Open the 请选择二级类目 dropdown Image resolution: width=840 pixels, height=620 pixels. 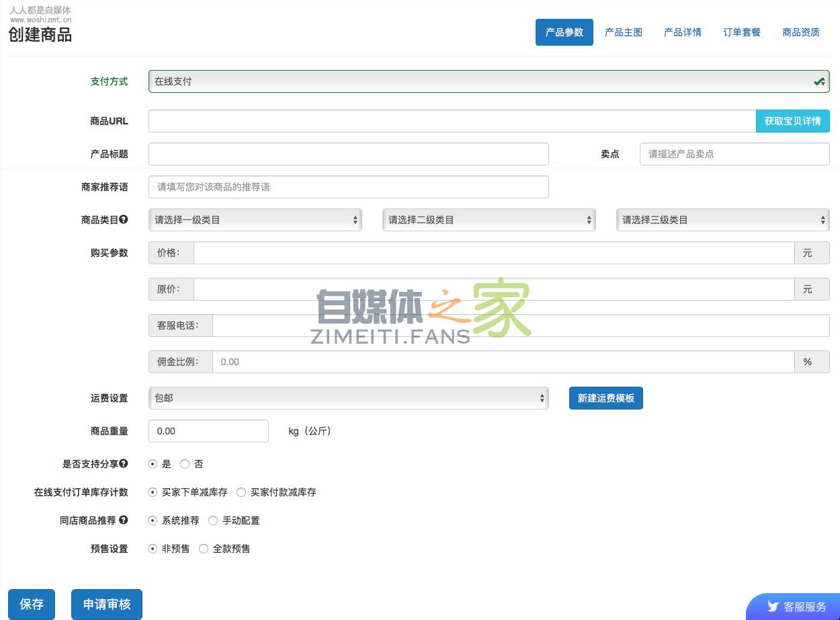[489, 219]
